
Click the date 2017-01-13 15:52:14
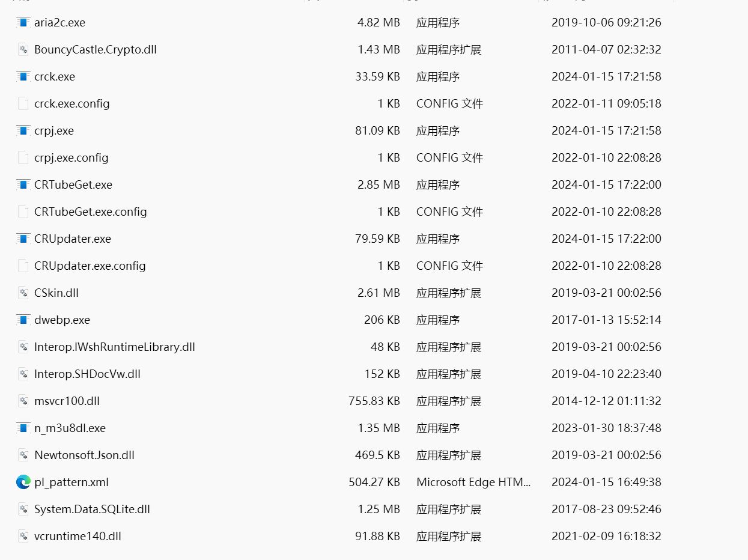[606, 320]
